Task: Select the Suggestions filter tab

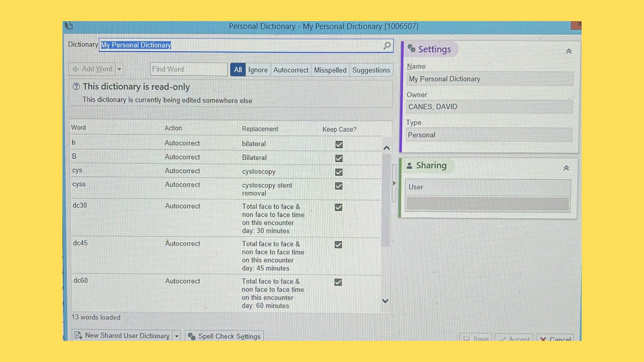Action: pyautogui.click(x=371, y=70)
